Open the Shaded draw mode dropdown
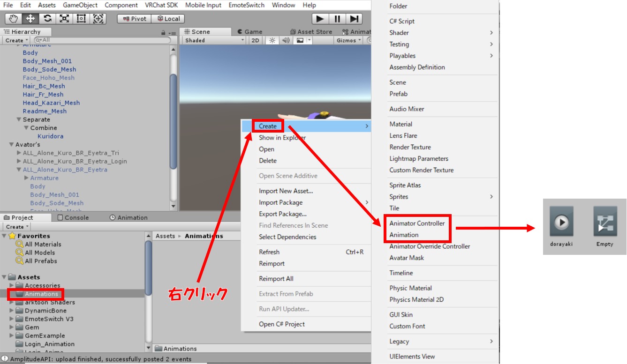 pos(214,40)
